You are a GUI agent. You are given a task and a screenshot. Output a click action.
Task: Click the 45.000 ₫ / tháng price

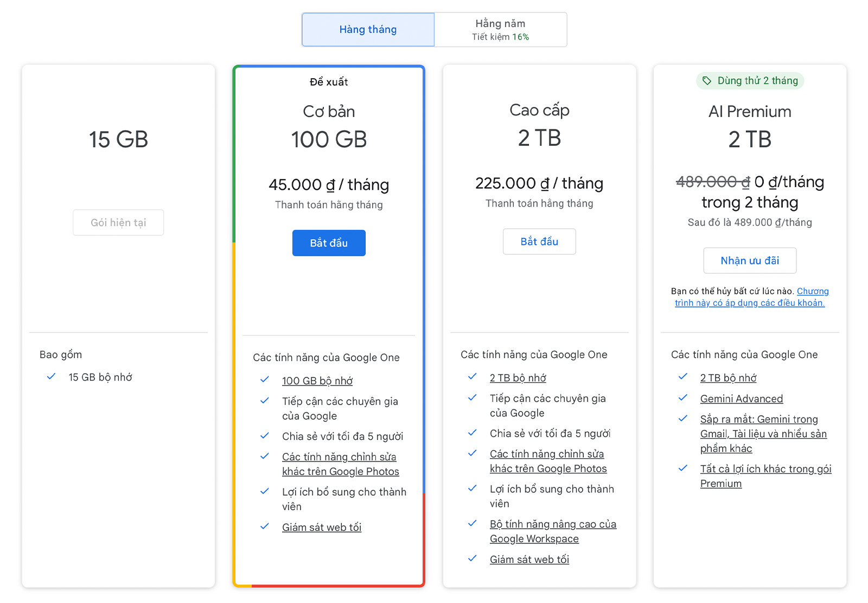pyautogui.click(x=329, y=185)
